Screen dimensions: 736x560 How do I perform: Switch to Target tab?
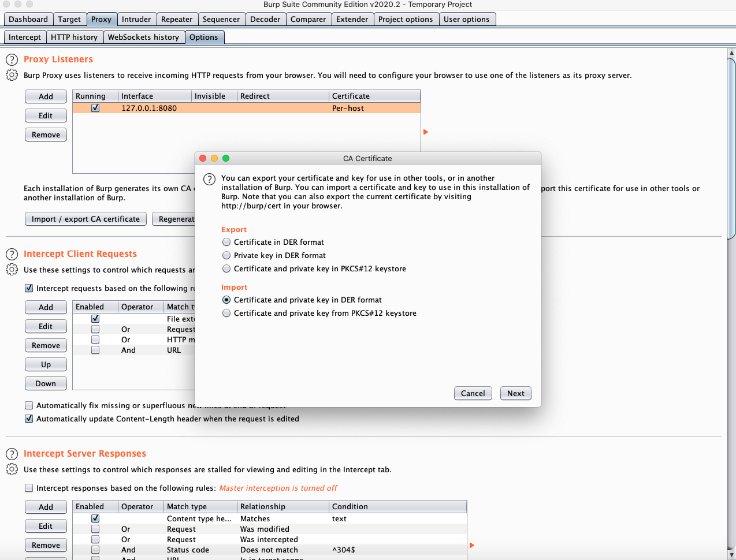69,19
